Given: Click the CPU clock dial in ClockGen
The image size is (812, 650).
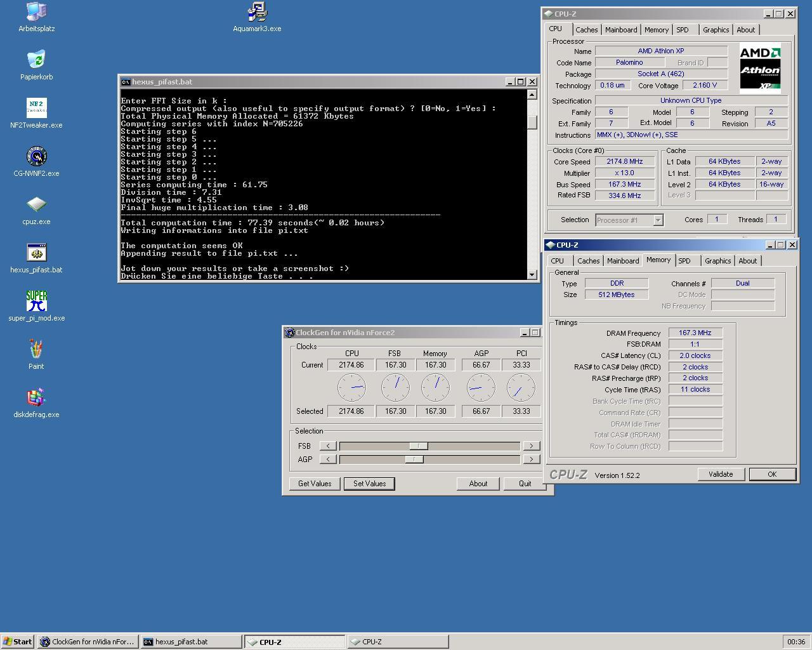Looking at the screenshot, I should tap(351, 387).
